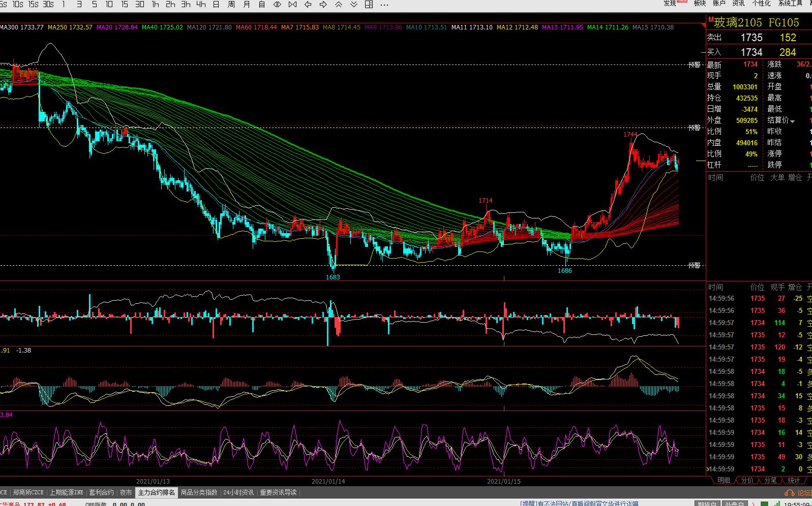Click the top 预警 alert line label

click(x=695, y=65)
